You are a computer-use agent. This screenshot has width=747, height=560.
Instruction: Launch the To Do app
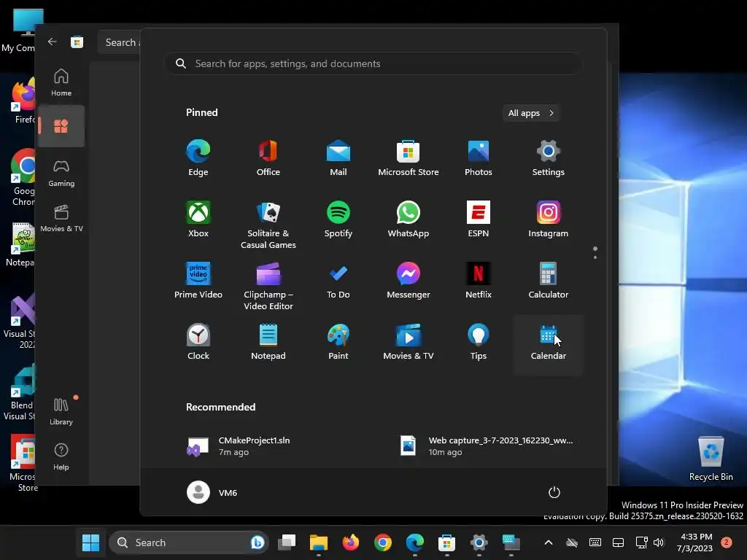click(338, 281)
